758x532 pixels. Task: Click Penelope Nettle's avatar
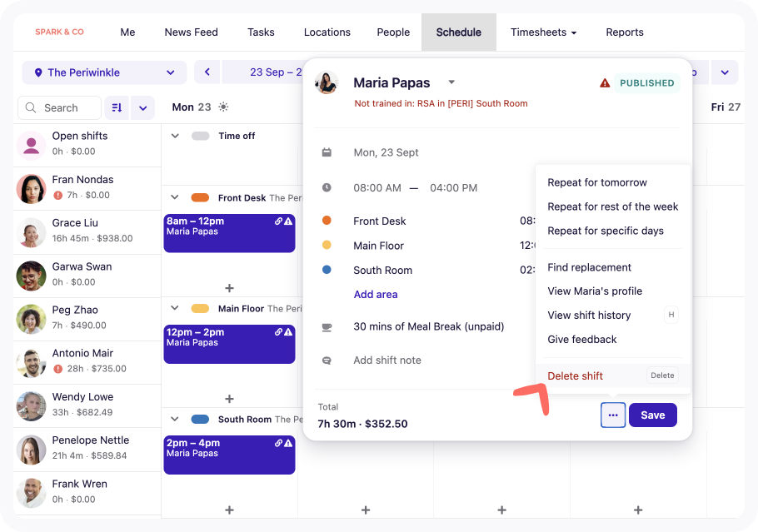coord(32,450)
